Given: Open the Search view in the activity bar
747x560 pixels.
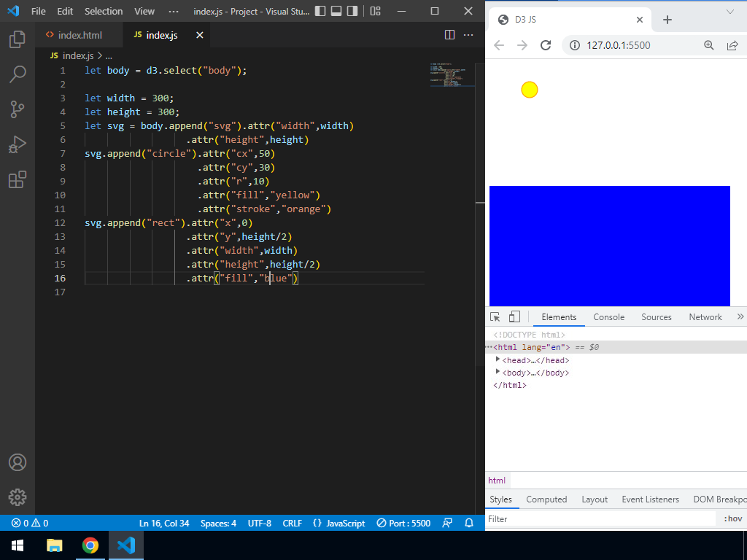Looking at the screenshot, I should click(18, 74).
